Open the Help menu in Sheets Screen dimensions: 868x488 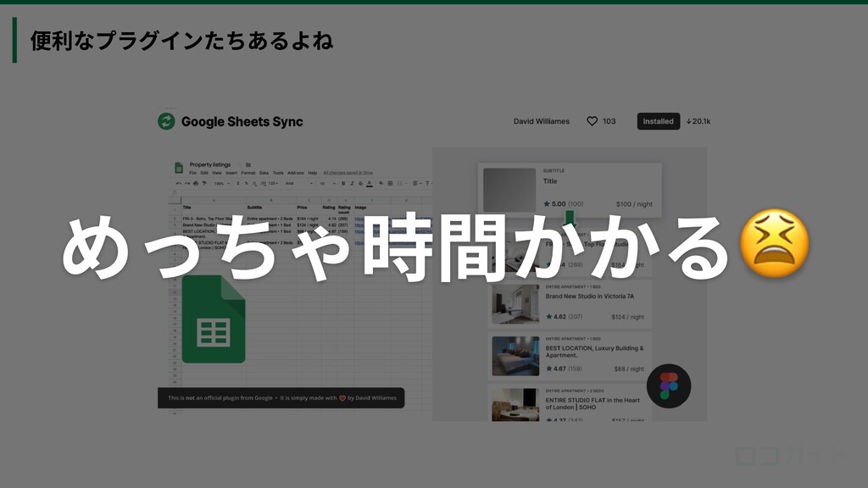pyautogui.click(x=313, y=173)
